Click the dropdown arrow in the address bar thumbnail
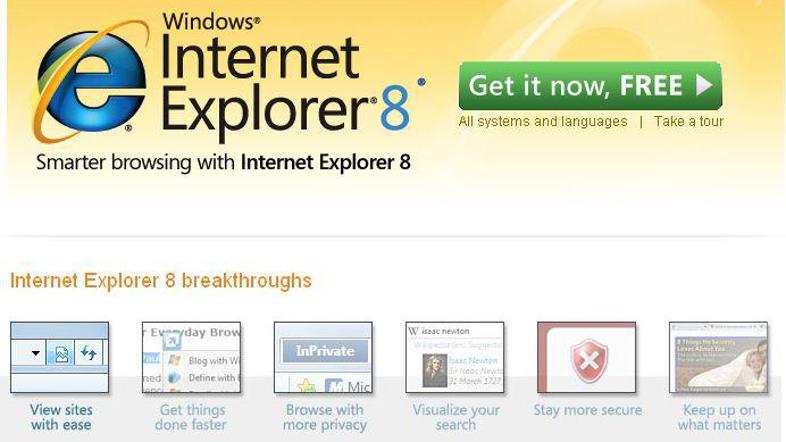 (x=36, y=353)
